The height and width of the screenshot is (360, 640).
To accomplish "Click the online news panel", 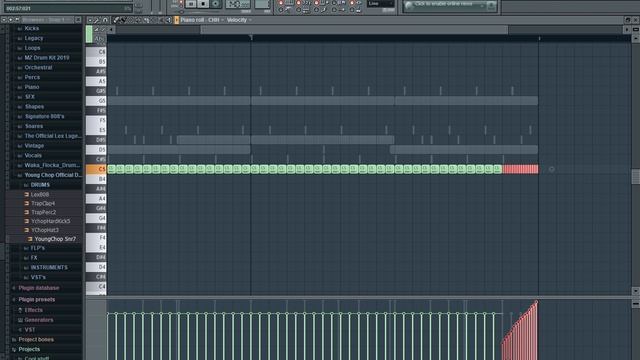I will [x=450, y=5].
